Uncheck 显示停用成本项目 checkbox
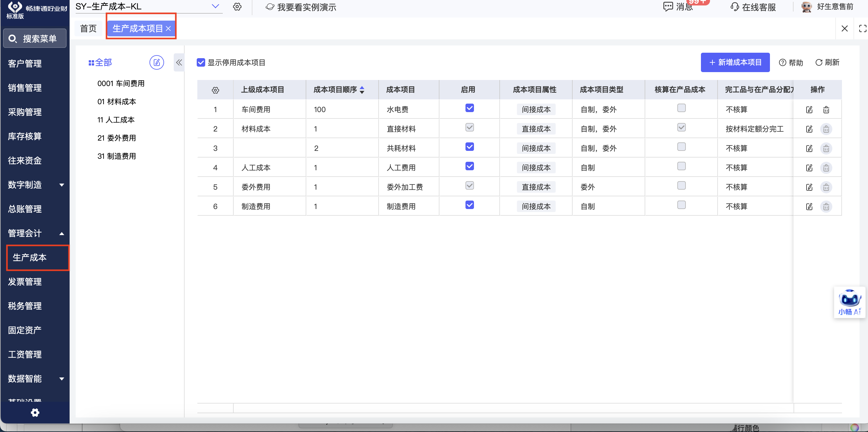The height and width of the screenshot is (432, 868). pyautogui.click(x=201, y=62)
